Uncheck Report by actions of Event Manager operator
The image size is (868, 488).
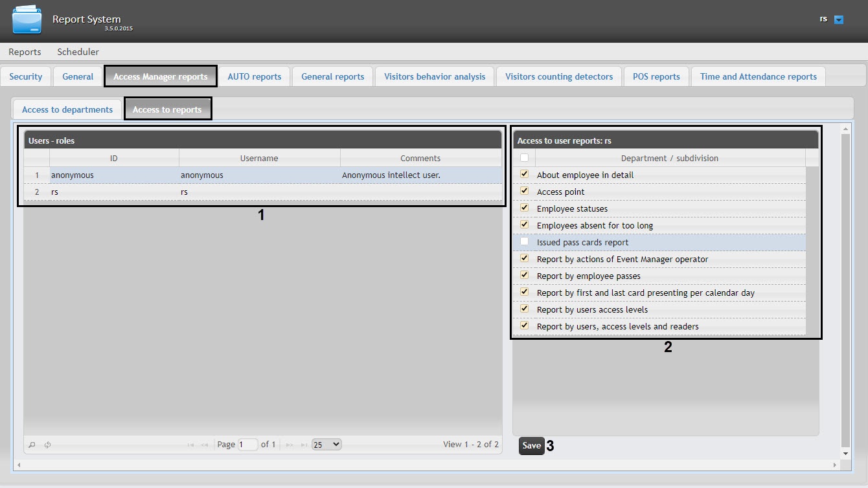click(524, 259)
